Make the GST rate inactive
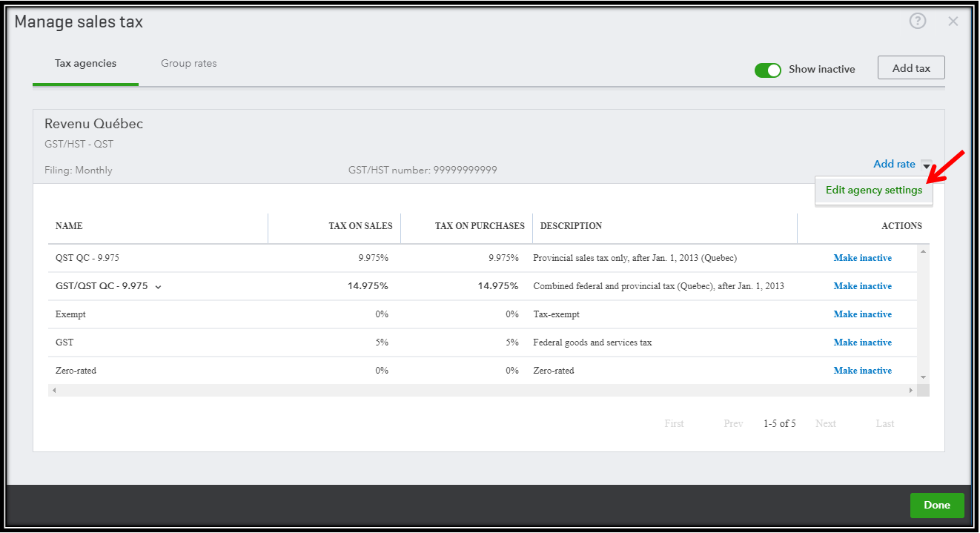The width and height of the screenshot is (980, 533). tap(862, 342)
